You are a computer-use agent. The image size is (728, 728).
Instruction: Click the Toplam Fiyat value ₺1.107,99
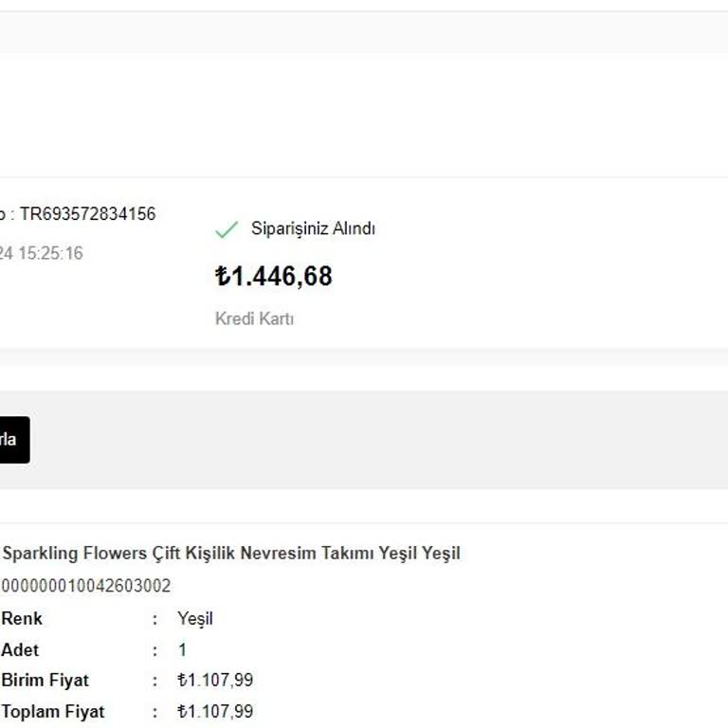[215, 711]
